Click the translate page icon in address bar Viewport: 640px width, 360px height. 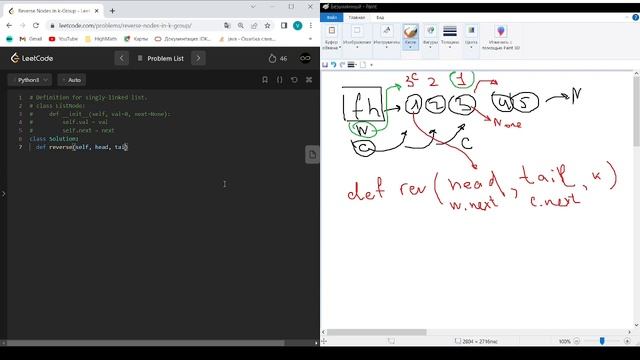pos(227,25)
